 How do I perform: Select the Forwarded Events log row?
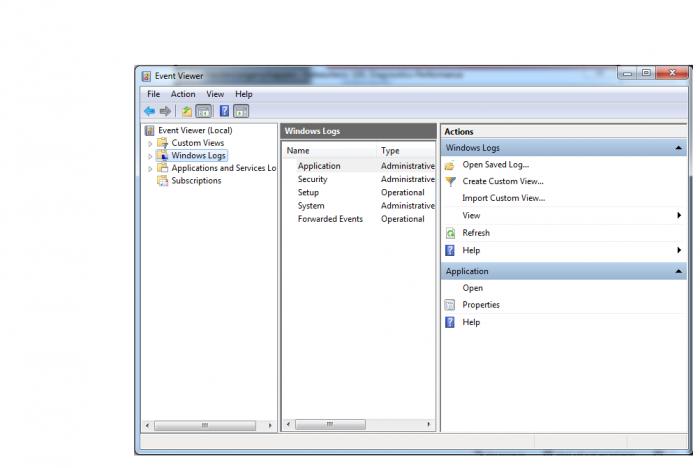(x=358, y=219)
